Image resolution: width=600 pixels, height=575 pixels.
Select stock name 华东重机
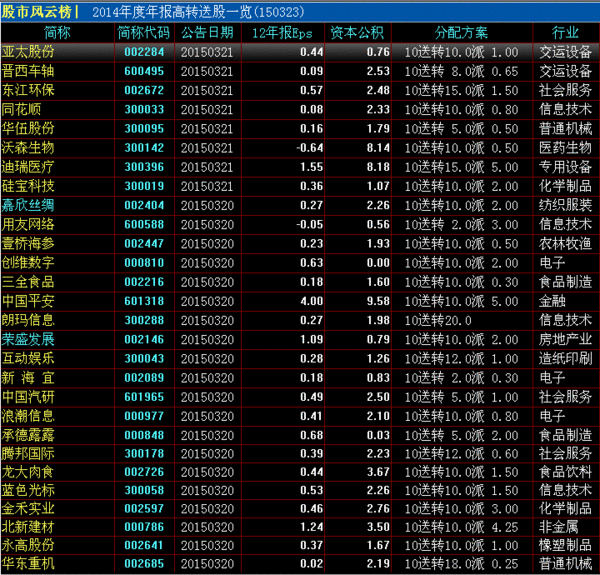click(x=28, y=564)
